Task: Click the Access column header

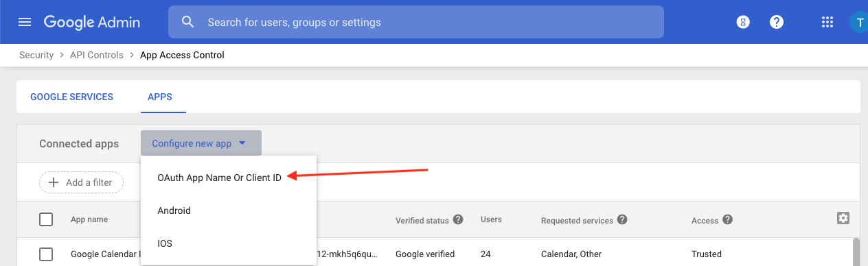Action: tap(705, 221)
